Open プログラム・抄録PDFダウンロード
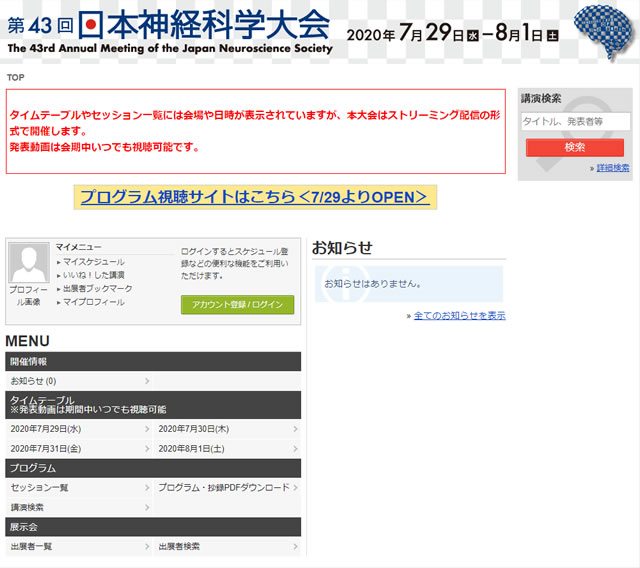The height and width of the screenshot is (568, 640). point(227,488)
